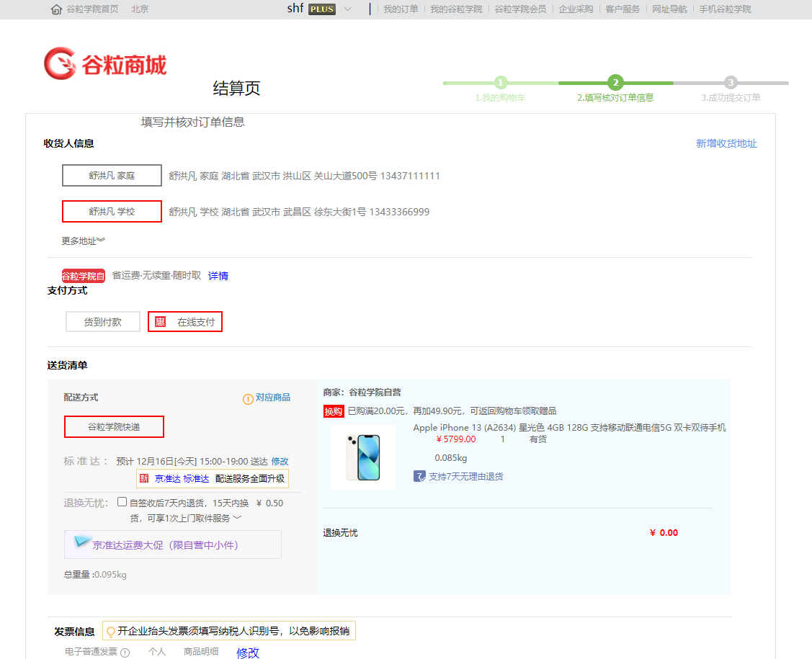
Task: Click the 总重量 :0.095kg text
Action: coord(95,575)
